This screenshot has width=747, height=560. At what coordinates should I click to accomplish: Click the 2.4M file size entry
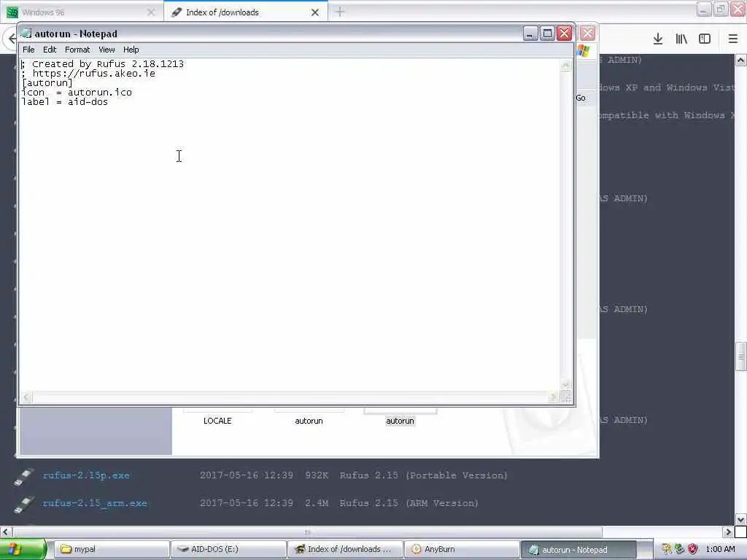coord(317,503)
